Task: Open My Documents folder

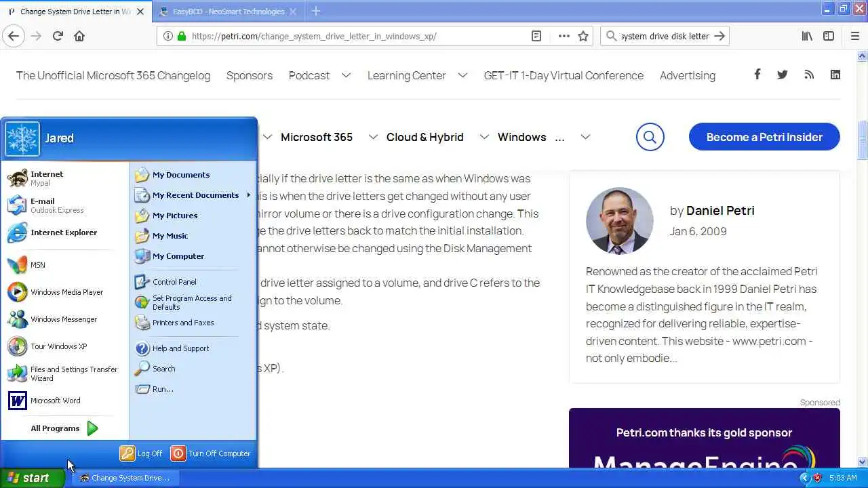Action: tap(193, 175)
